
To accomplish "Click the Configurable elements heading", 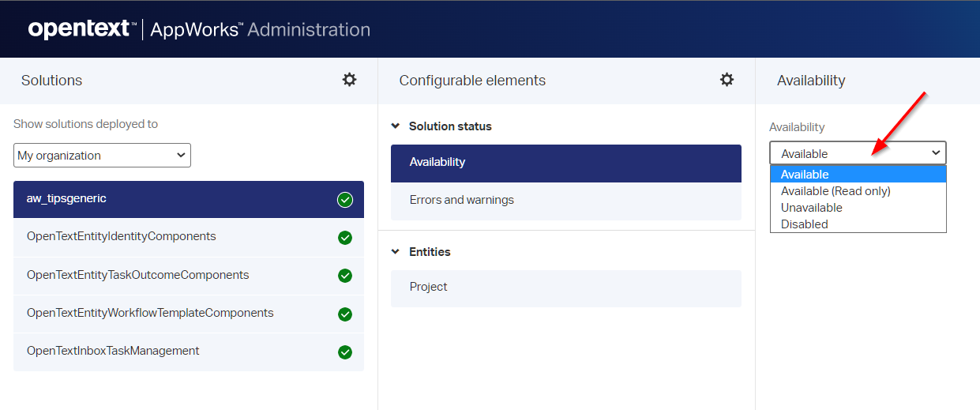I will pos(472,81).
